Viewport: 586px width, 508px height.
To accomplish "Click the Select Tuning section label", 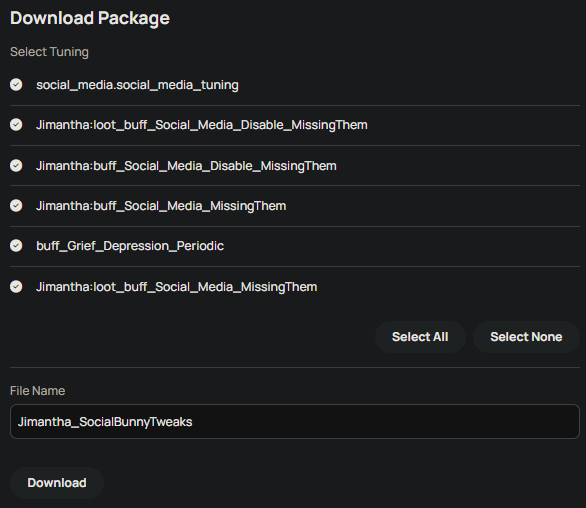I will [49, 52].
